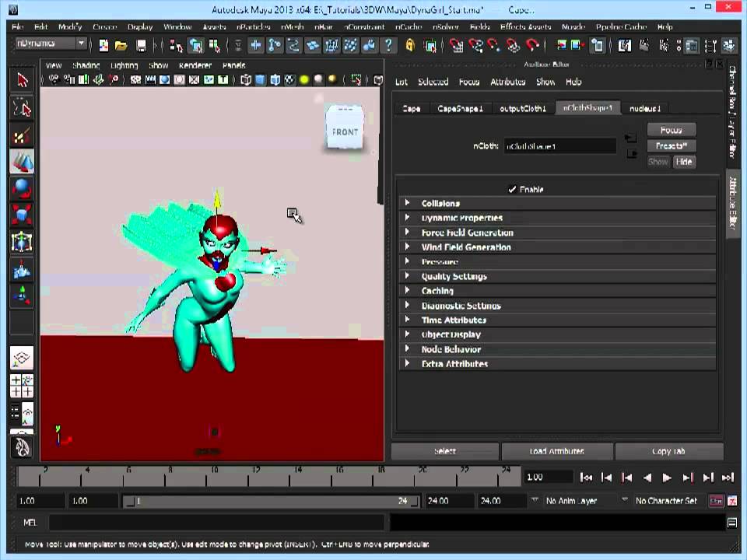Expand the Force Field Generation section
747x560 pixels.
(x=557, y=233)
